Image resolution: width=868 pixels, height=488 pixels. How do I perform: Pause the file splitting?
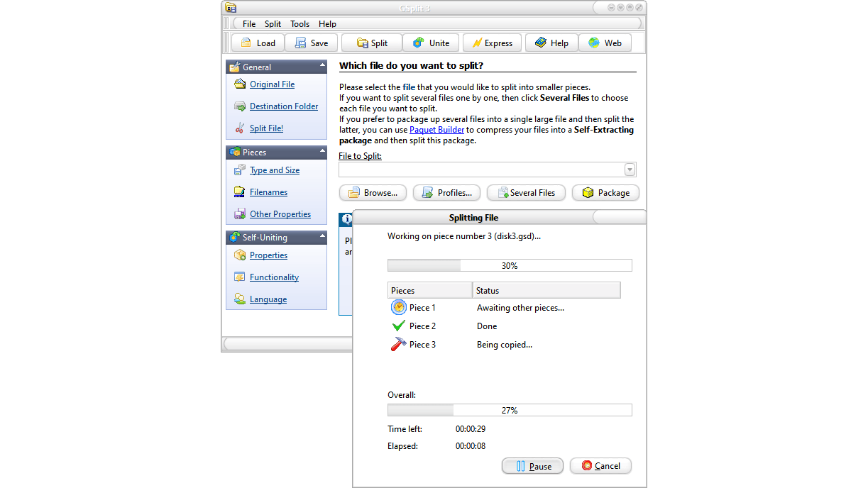(x=532, y=466)
